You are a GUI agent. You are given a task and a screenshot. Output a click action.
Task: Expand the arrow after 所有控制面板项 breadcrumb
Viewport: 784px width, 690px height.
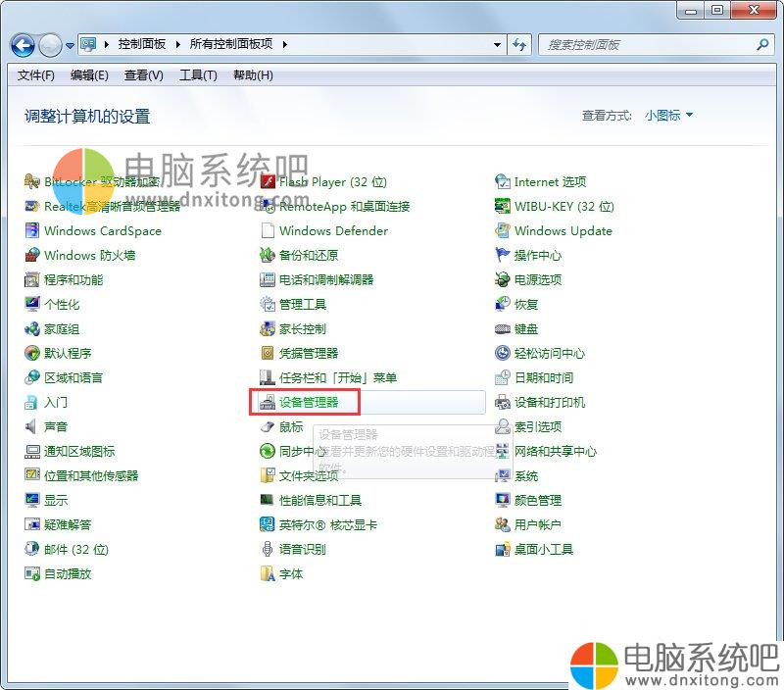284,44
